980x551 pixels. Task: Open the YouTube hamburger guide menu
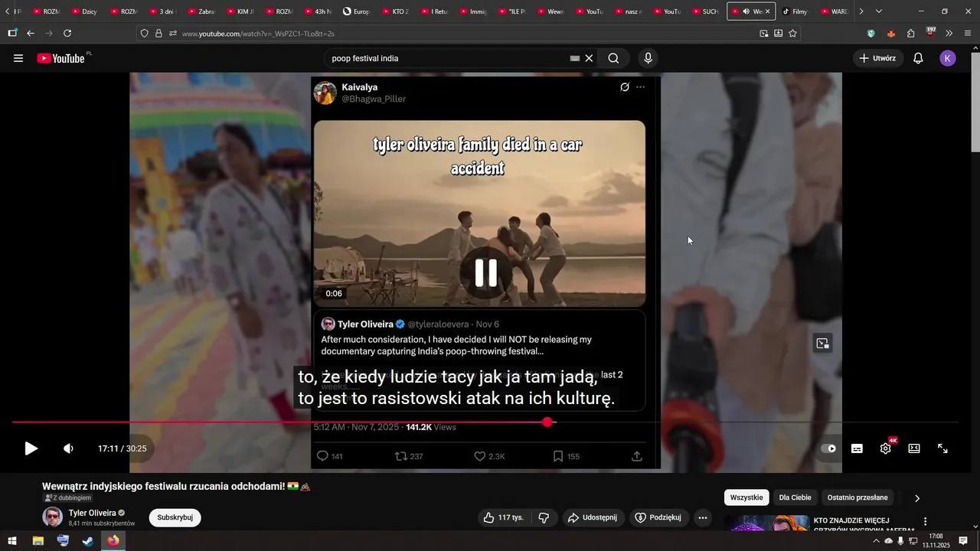click(18, 58)
